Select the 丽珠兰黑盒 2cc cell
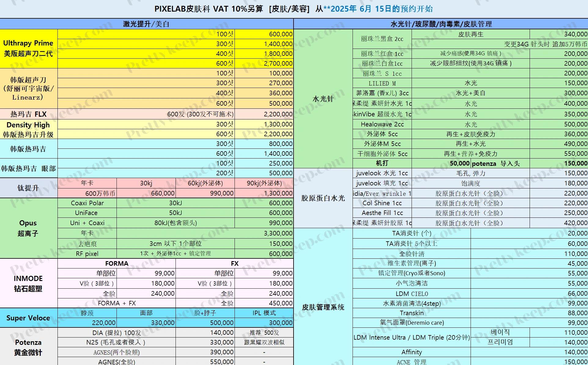The image size is (588, 365). [x=382, y=39]
